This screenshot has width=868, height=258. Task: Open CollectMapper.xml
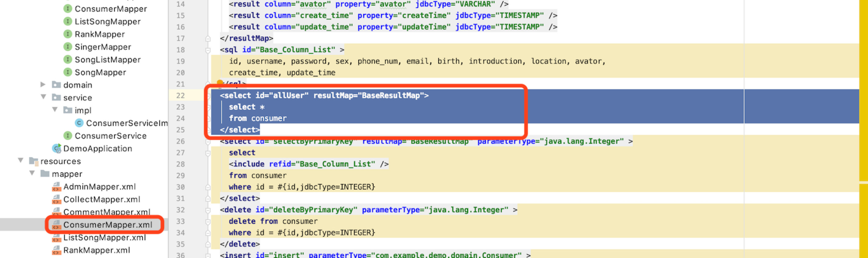tap(101, 199)
